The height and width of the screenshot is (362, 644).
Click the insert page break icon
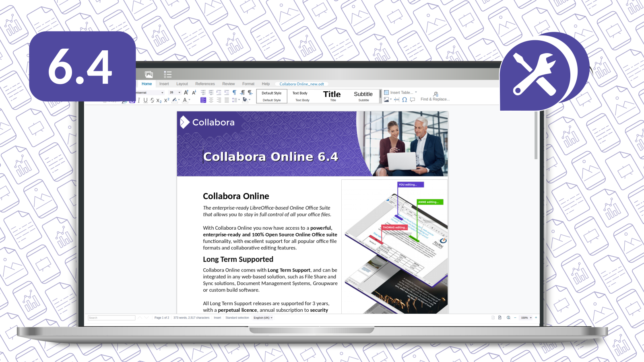click(396, 99)
